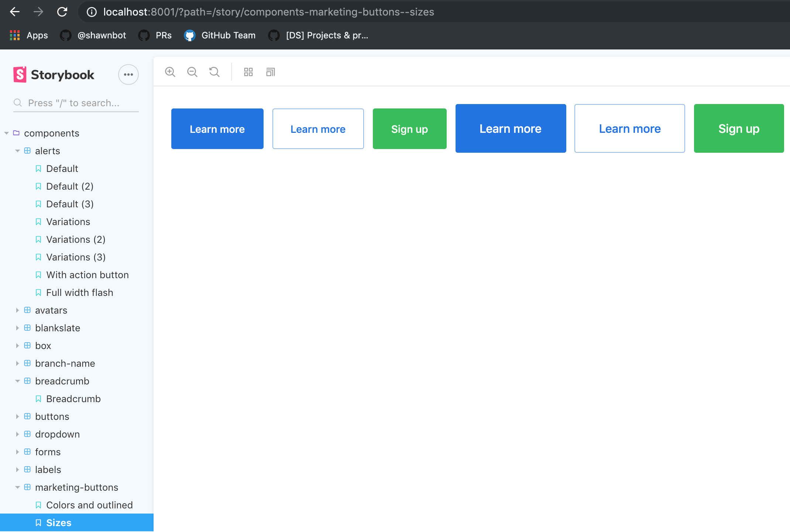Click the small solid blue Learn more button

[x=217, y=129]
